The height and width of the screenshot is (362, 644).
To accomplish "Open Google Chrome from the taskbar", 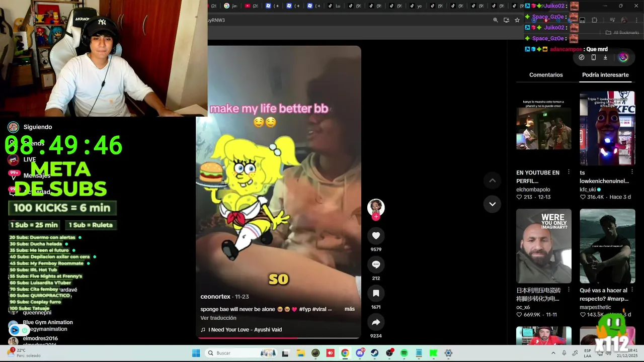I will tap(345, 353).
